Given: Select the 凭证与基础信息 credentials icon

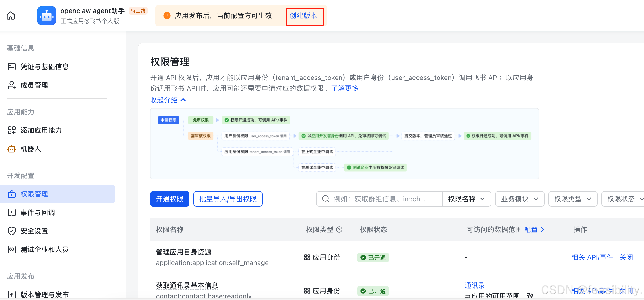Looking at the screenshot, I should click(x=11, y=67).
